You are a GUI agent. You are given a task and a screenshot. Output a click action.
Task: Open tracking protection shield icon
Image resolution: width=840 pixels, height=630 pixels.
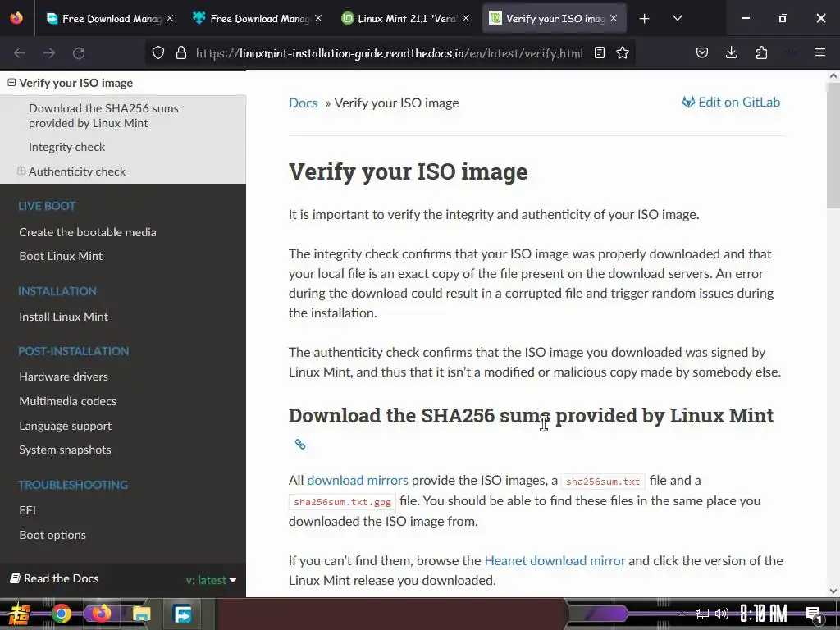(158, 52)
